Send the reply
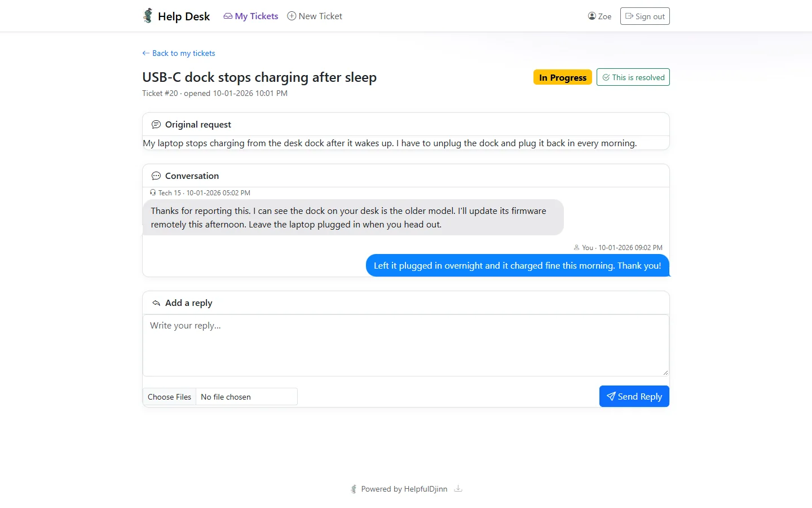The height and width of the screenshot is (508, 812). (634, 396)
